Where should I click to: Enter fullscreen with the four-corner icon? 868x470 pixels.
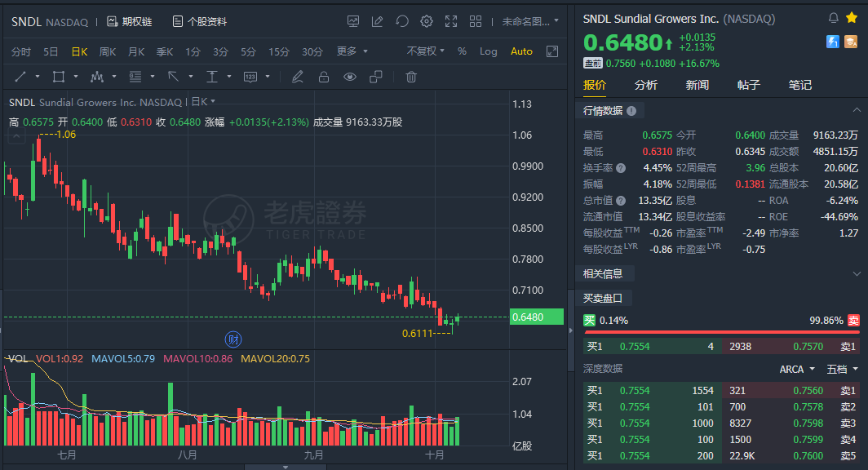tap(451, 21)
